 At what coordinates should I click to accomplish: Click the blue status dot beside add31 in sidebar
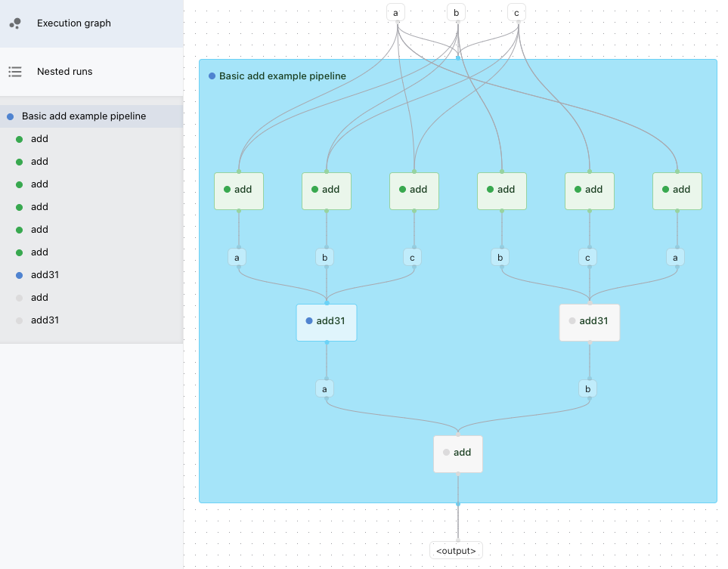(x=19, y=274)
